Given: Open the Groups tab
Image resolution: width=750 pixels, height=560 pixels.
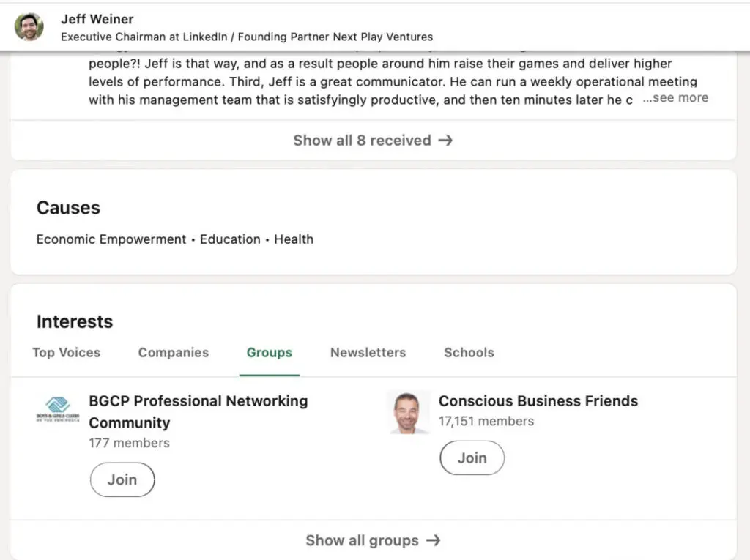Looking at the screenshot, I should click(269, 353).
